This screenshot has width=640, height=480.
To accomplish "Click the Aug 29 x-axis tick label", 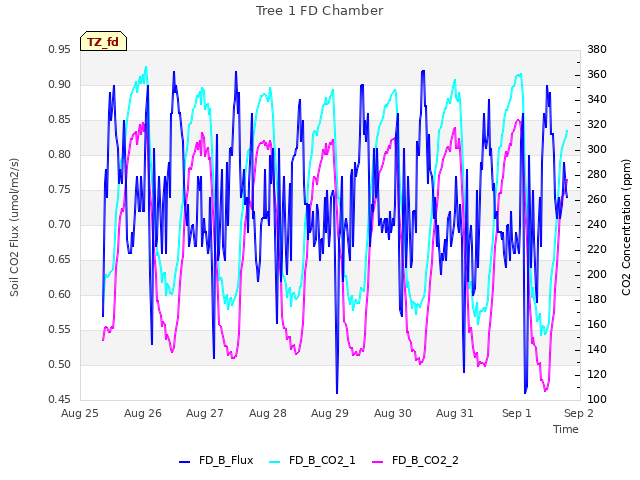I will point(330,413).
